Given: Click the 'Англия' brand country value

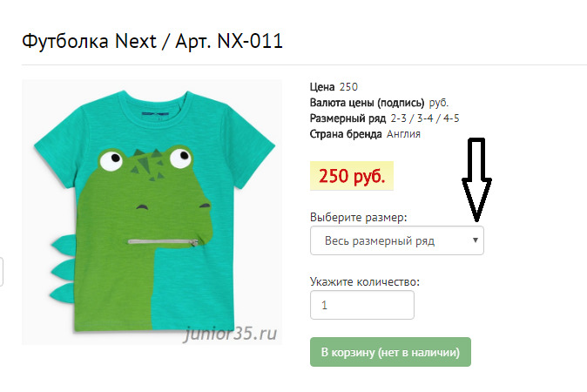Looking at the screenshot, I should click(x=404, y=134).
